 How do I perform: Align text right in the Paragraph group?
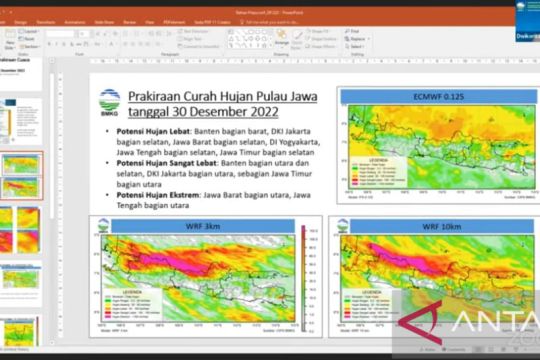[x=141, y=44]
